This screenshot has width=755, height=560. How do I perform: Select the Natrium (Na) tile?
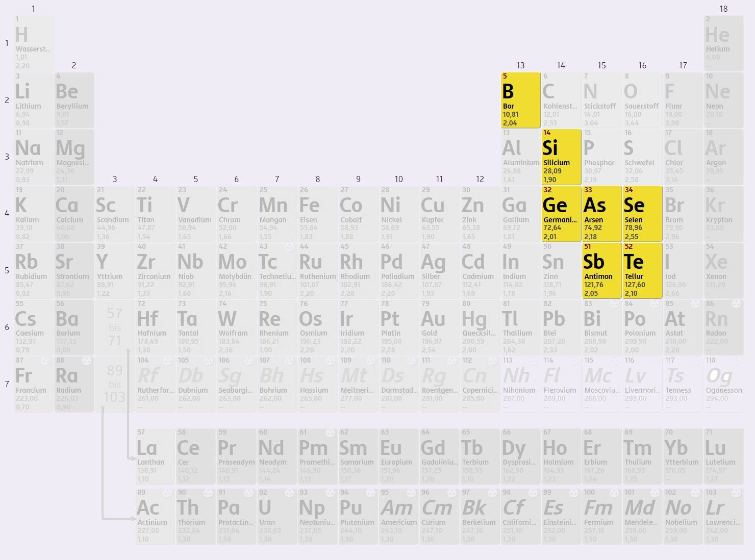point(34,157)
